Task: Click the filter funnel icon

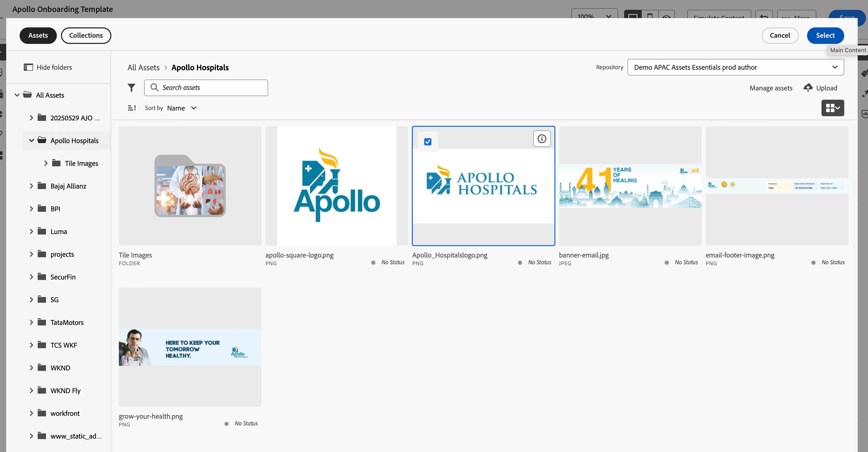Action: (x=131, y=88)
